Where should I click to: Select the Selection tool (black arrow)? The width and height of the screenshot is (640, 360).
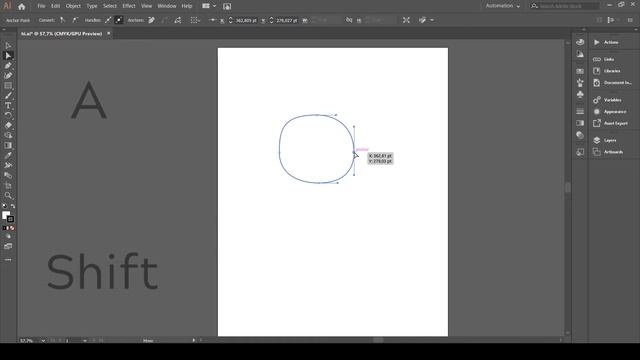(8, 45)
